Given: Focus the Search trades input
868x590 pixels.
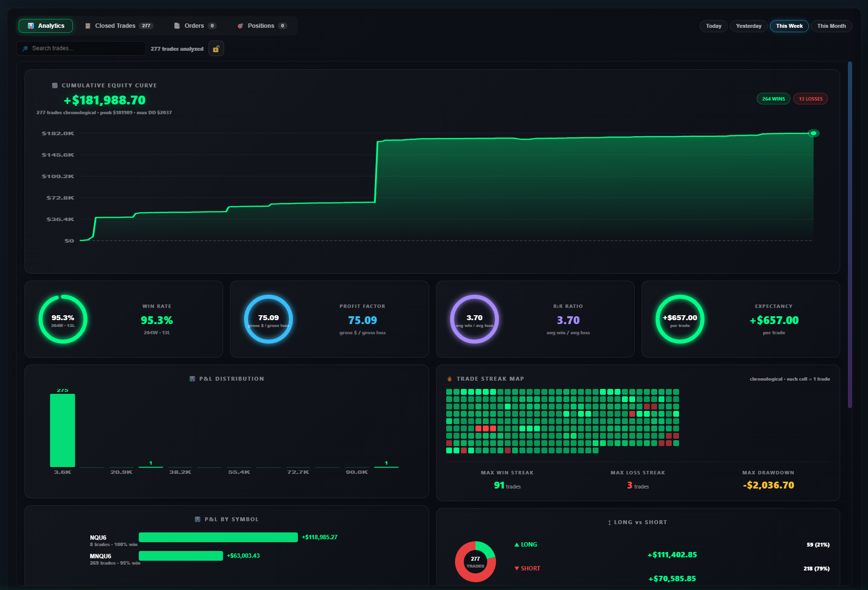Looking at the screenshot, I should (x=81, y=48).
